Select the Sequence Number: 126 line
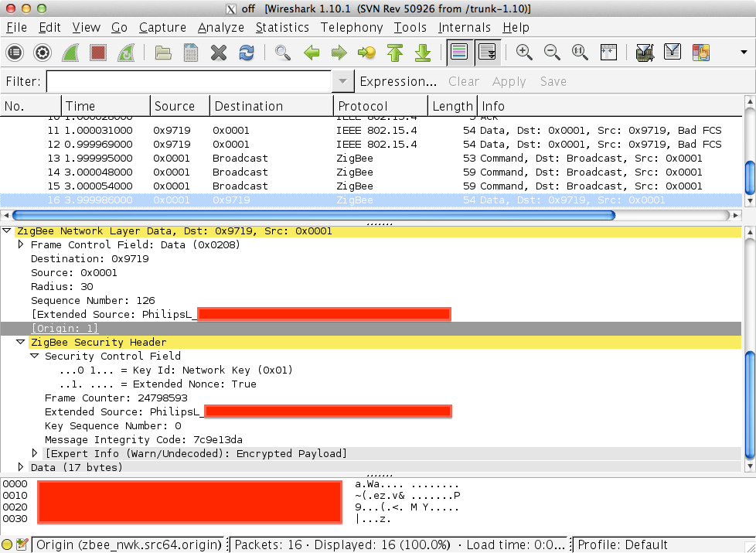The width and height of the screenshot is (756, 553). [x=93, y=301]
